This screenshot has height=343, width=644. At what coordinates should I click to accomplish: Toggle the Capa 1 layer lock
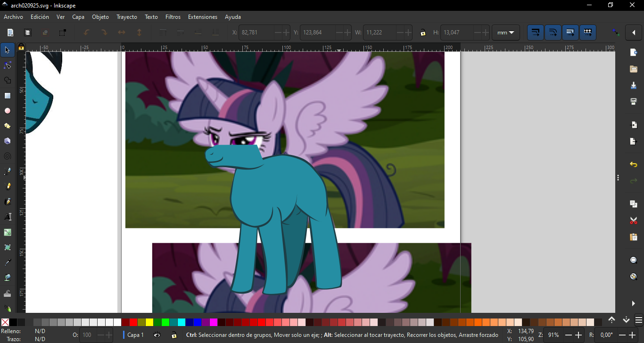pyautogui.click(x=174, y=335)
